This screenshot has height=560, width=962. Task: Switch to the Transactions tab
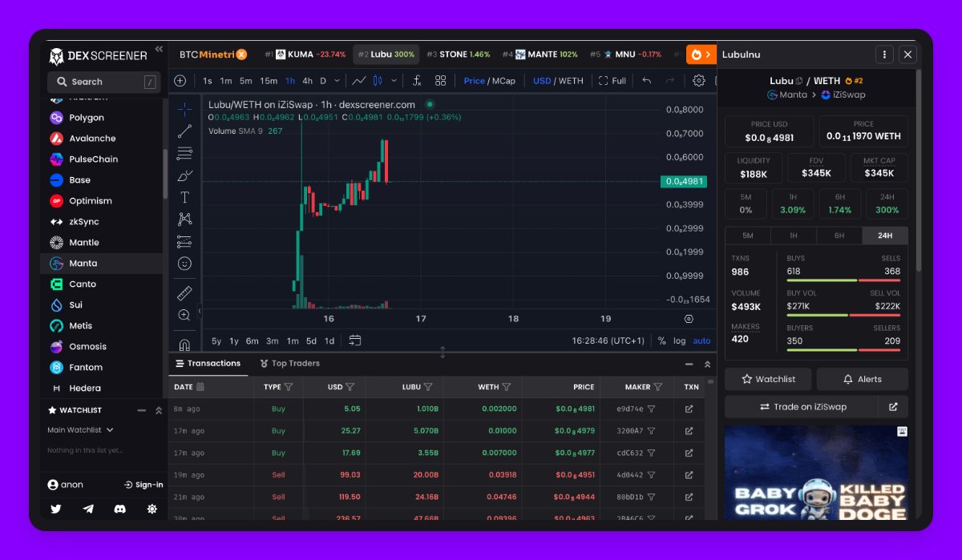(208, 364)
